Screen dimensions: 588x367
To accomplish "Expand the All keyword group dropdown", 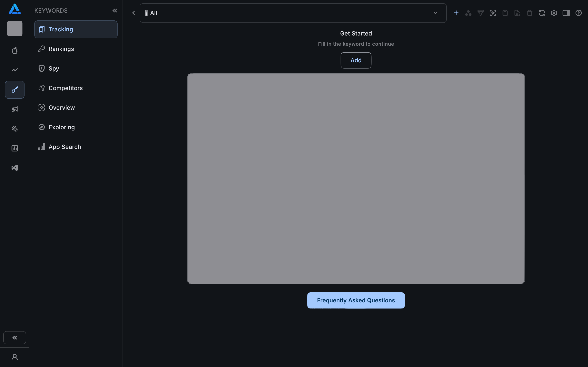I will coord(435,13).
